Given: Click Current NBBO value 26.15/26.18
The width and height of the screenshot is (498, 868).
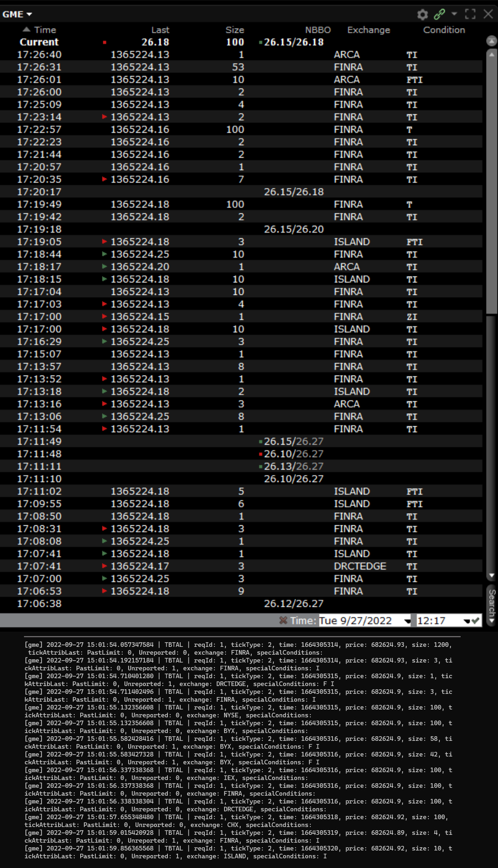Looking at the screenshot, I should (294, 42).
